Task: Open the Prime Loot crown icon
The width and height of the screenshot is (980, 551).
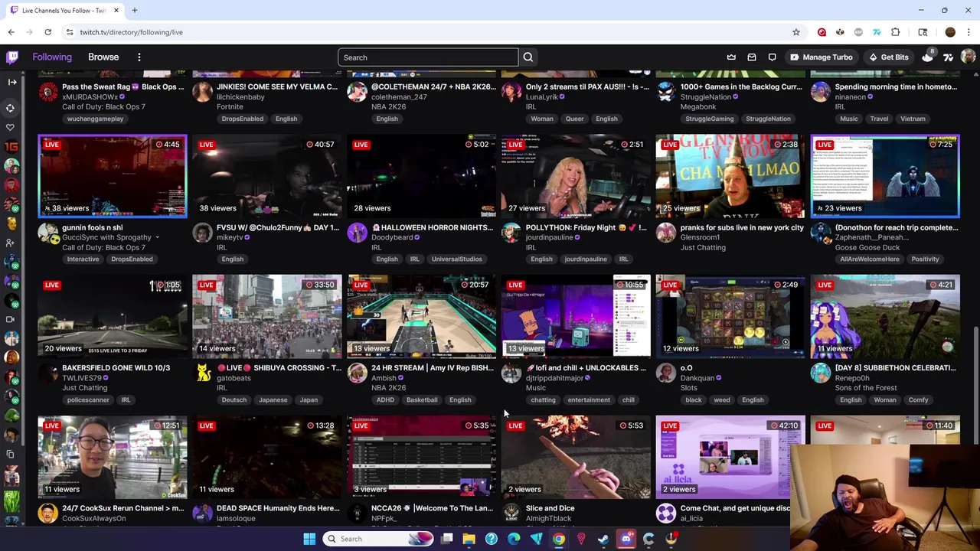Action: 731,57
